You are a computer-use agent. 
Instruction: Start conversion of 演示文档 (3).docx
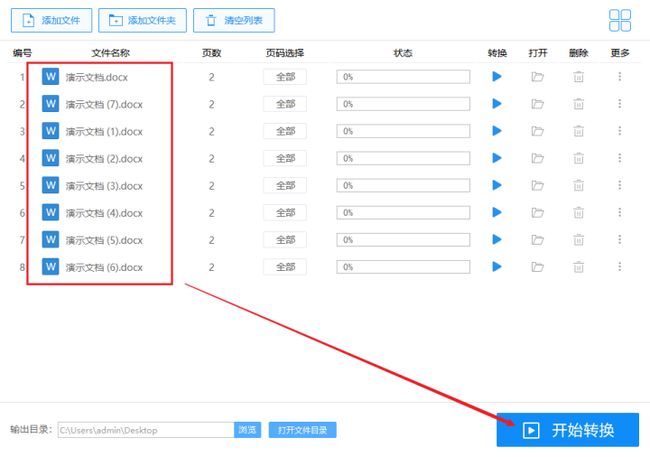point(497,185)
